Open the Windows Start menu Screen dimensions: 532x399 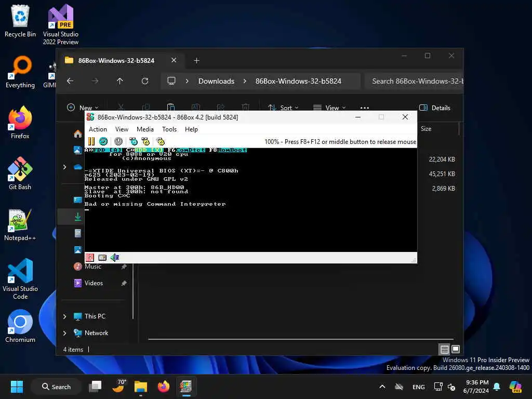[x=17, y=387]
